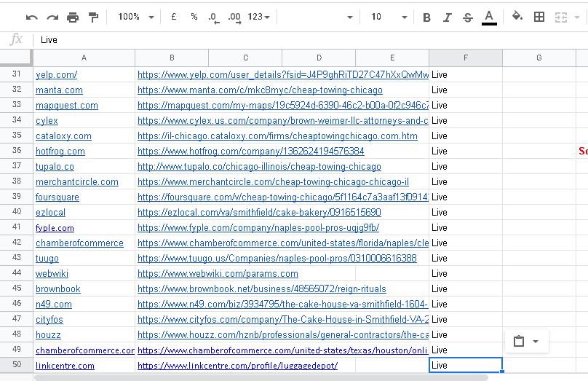Viewport: 588px width, 381px height.
Task: Click the Redo arrow icon
Action: (52, 17)
